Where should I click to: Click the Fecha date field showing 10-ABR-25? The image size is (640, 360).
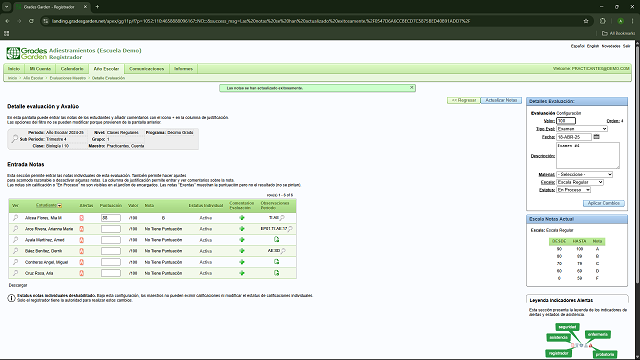click(574, 137)
